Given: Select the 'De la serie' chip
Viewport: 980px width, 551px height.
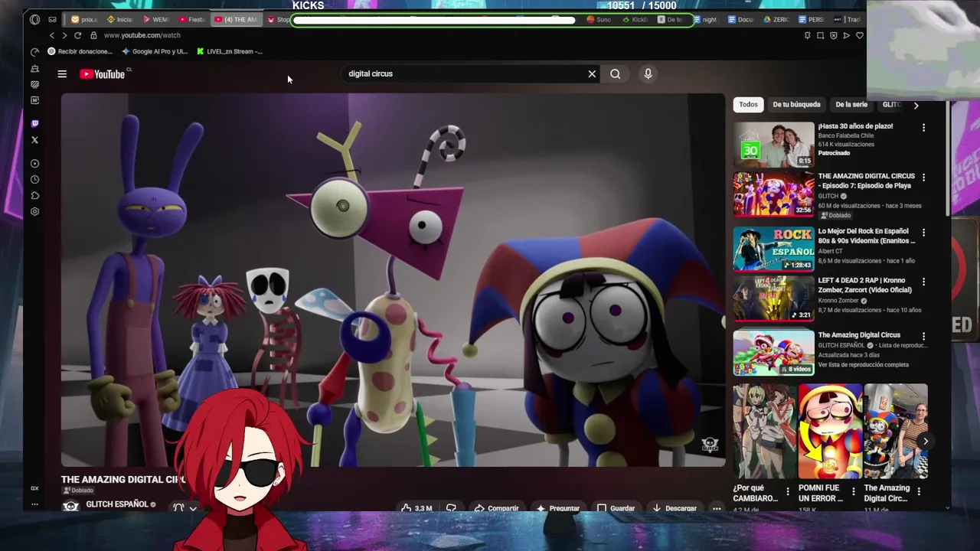Looking at the screenshot, I should pyautogui.click(x=851, y=105).
